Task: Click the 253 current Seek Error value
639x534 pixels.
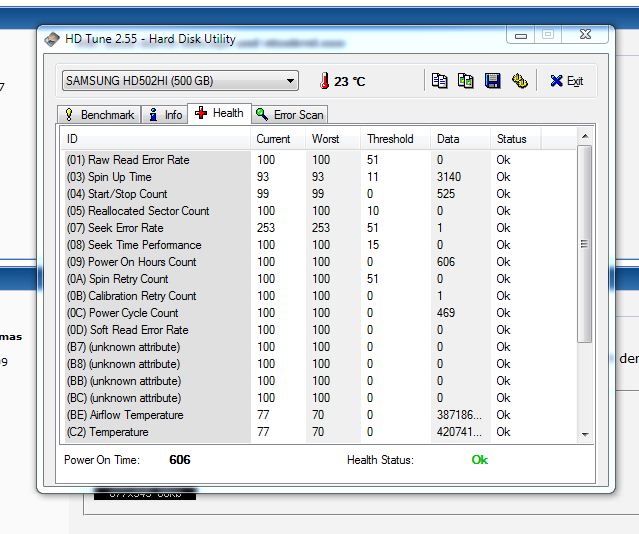Action: point(266,228)
